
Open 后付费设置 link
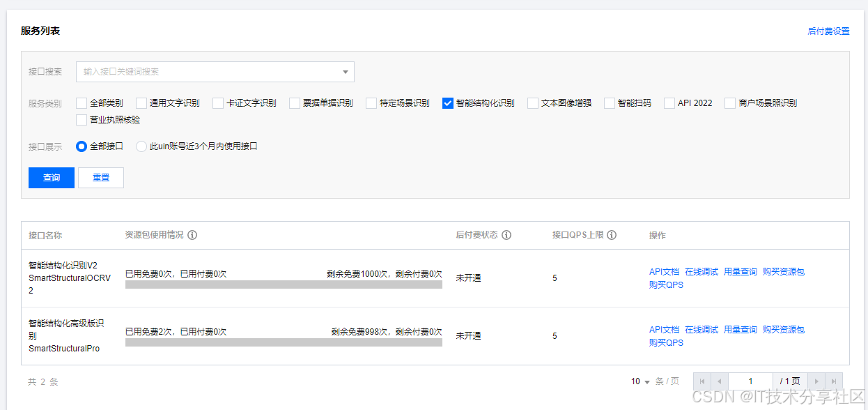click(828, 31)
